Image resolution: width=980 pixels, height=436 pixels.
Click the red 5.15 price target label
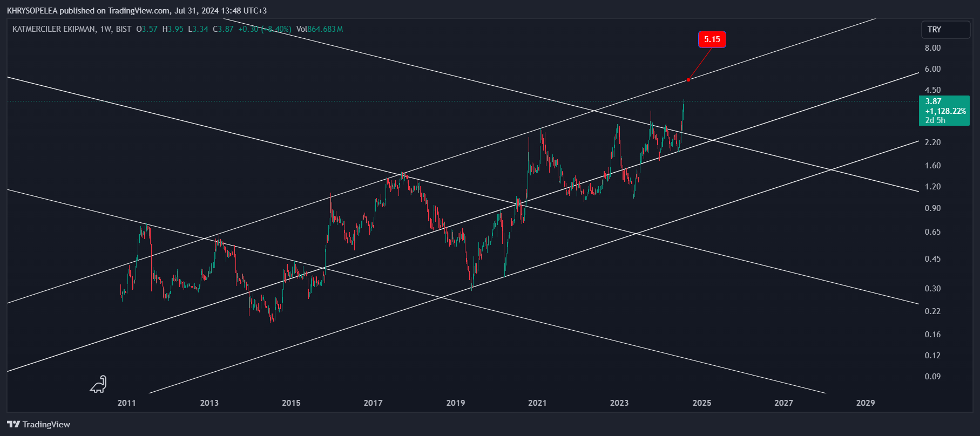click(712, 39)
